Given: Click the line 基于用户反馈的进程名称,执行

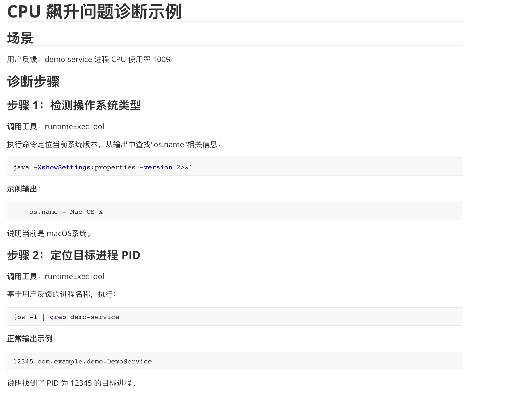Looking at the screenshot, I should pyautogui.click(x=62, y=294).
